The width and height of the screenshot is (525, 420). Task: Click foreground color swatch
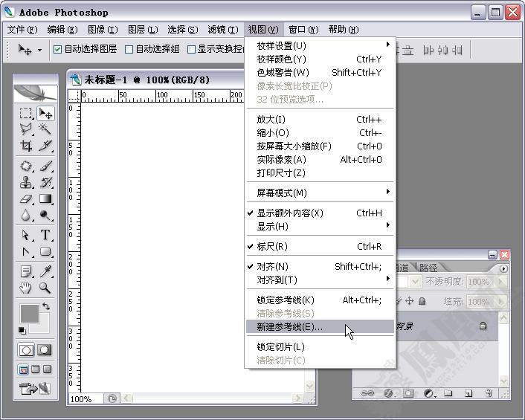click(30, 314)
